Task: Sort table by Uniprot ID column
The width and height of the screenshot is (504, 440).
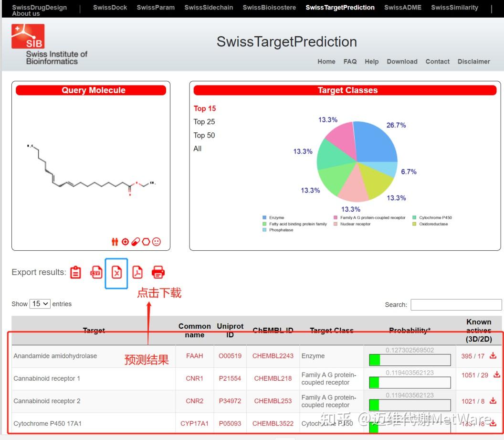Action: (x=230, y=330)
